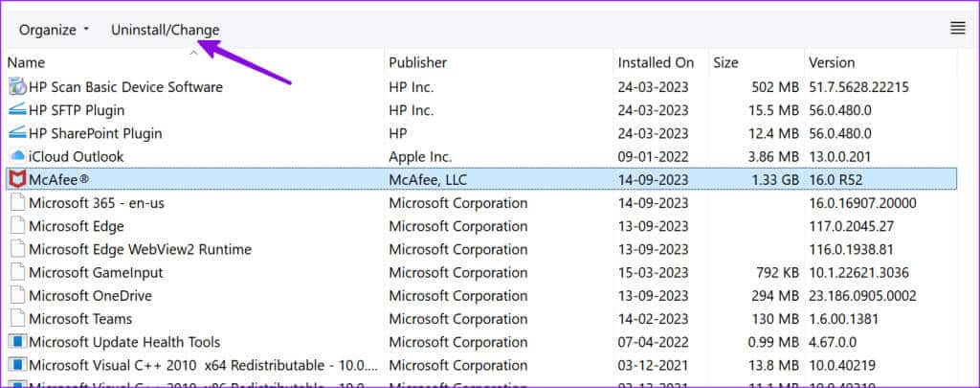Click the HP Scan Basic Device Software icon
The image size is (980, 388).
(x=17, y=87)
